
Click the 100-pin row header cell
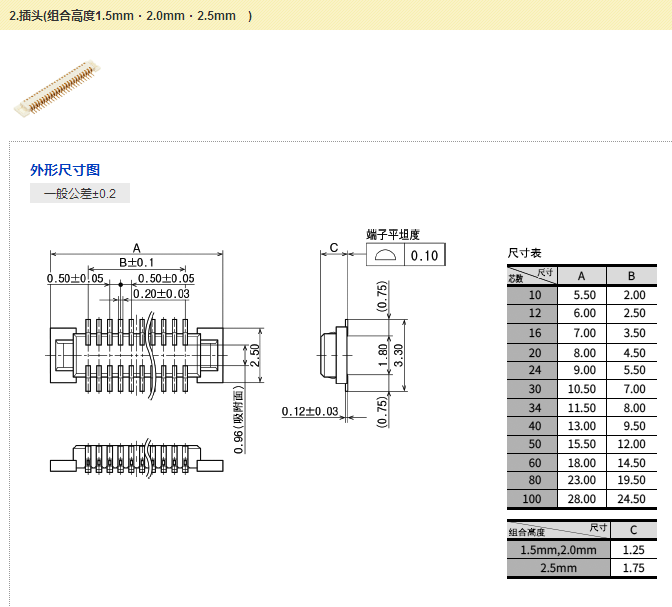point(533,498)
